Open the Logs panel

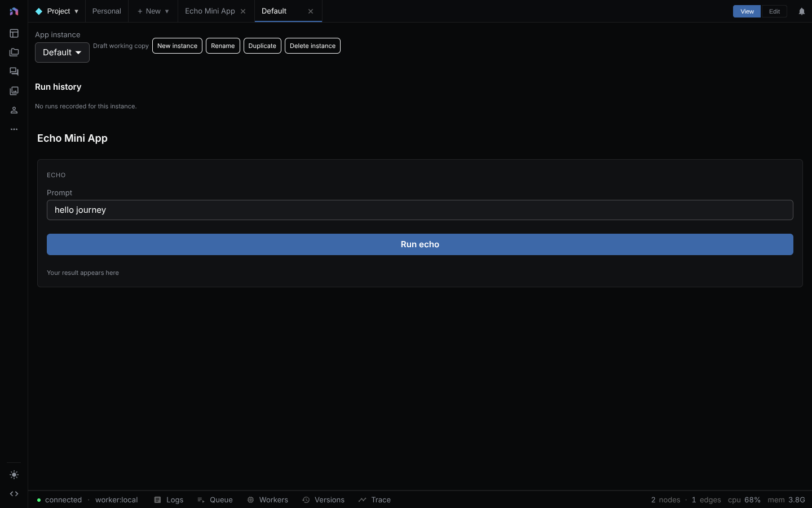pyautogui.click(x=169, y=500)
